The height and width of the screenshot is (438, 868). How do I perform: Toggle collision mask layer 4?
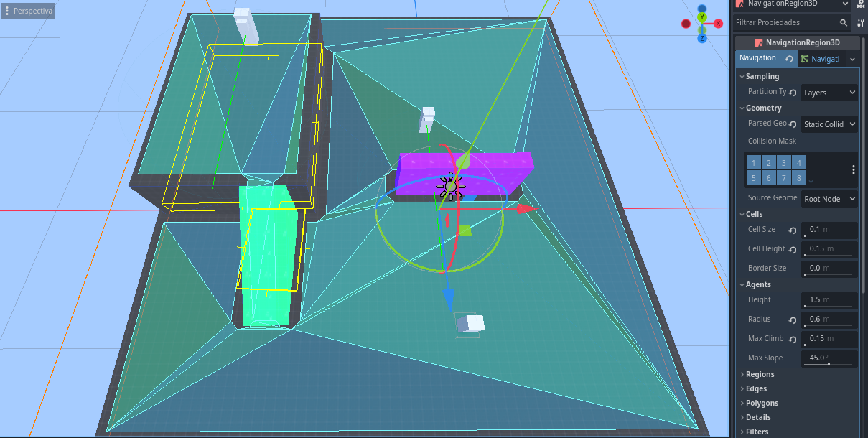799,163
